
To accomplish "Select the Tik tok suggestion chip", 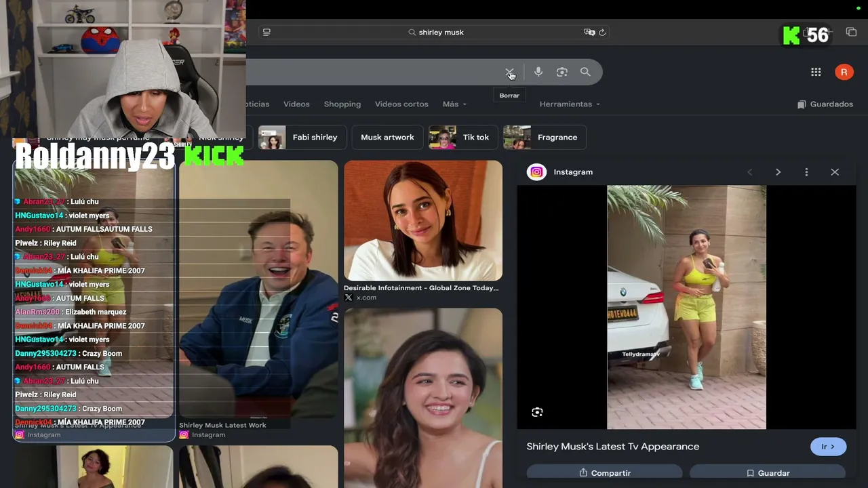I will pos(464,138).
